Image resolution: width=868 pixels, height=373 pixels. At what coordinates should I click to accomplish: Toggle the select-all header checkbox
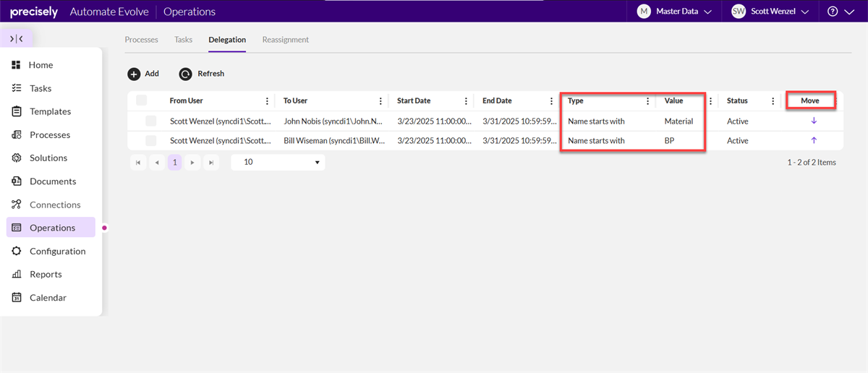(141, 100)
